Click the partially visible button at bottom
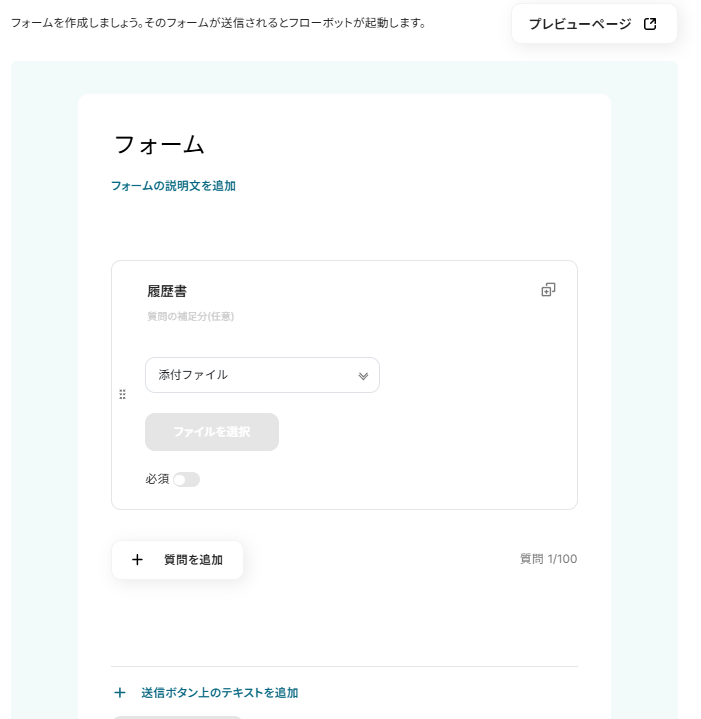 click(x=177, y=716)
